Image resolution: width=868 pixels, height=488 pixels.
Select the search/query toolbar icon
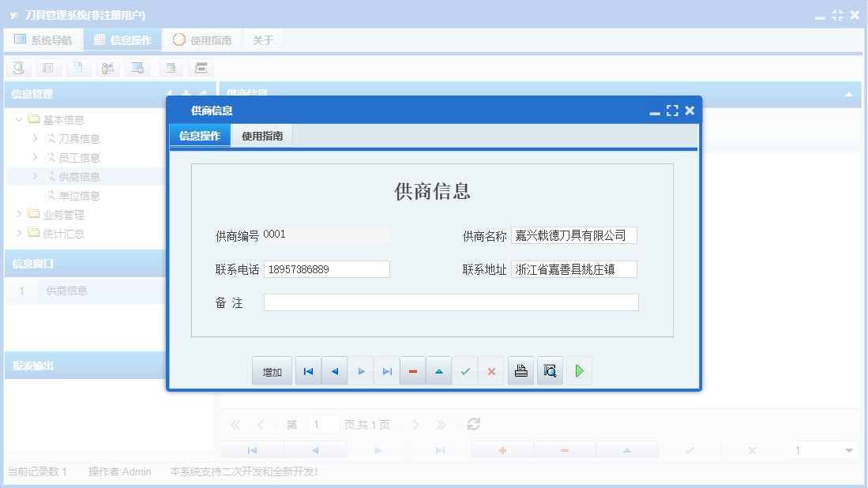click(18, 68)
